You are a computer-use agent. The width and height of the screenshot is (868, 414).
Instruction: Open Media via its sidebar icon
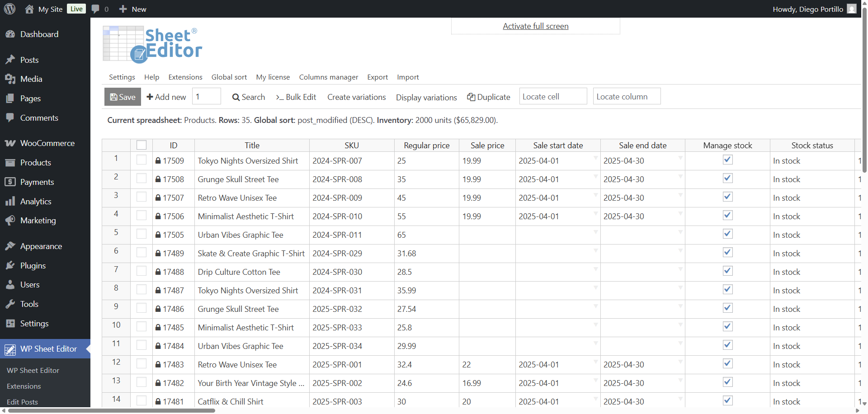[x=10, y=79]
